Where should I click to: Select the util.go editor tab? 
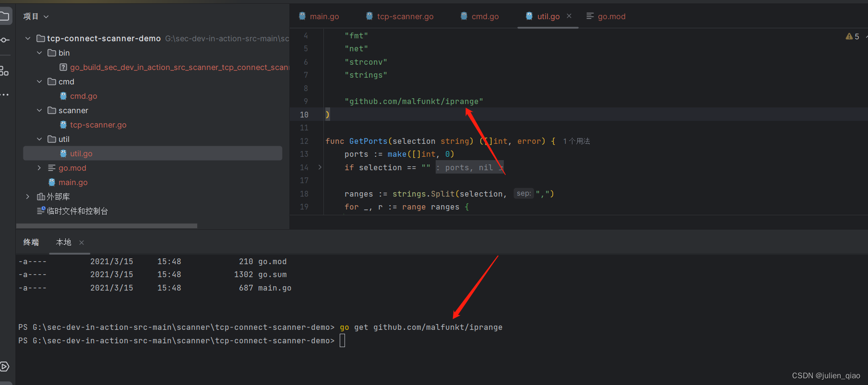point(548,16)
